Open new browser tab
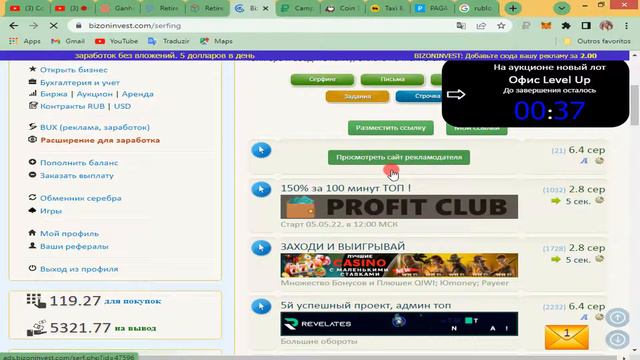This screenshot has width=640, height=360. click(x=513, y=8)
